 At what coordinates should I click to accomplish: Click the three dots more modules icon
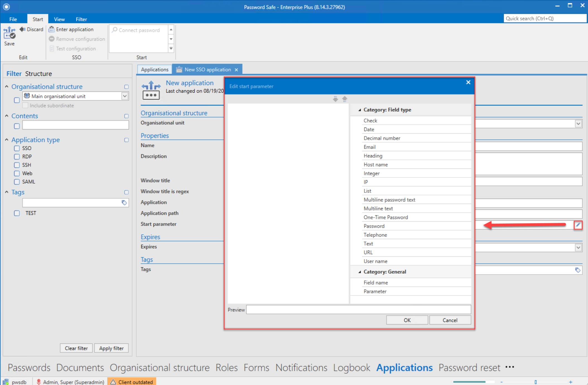point(510,367)
